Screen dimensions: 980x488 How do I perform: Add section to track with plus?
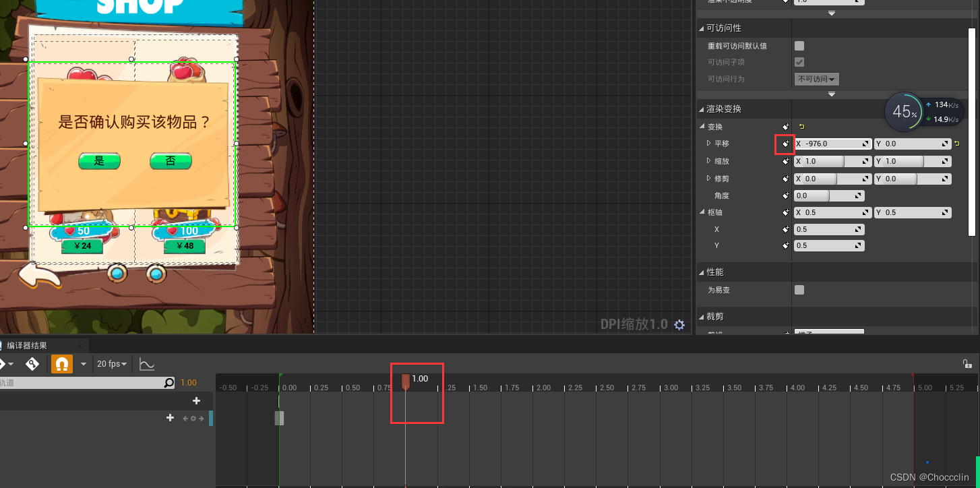tap(171, 418)
